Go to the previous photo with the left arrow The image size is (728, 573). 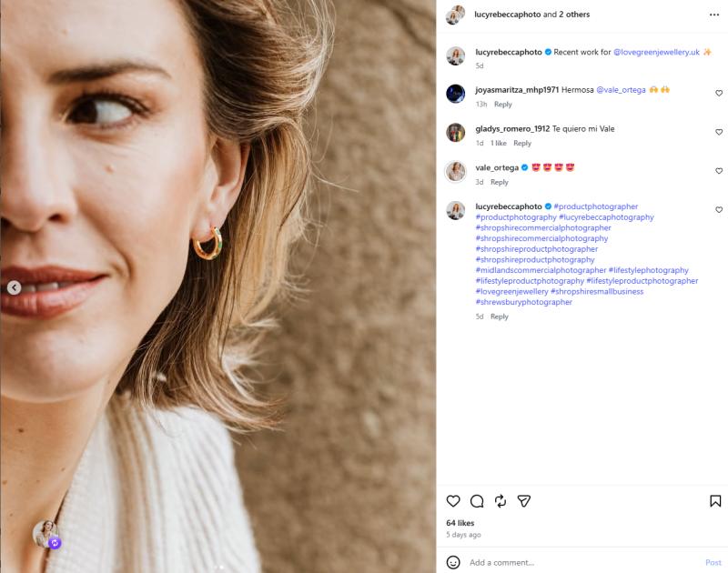point(15,287)
